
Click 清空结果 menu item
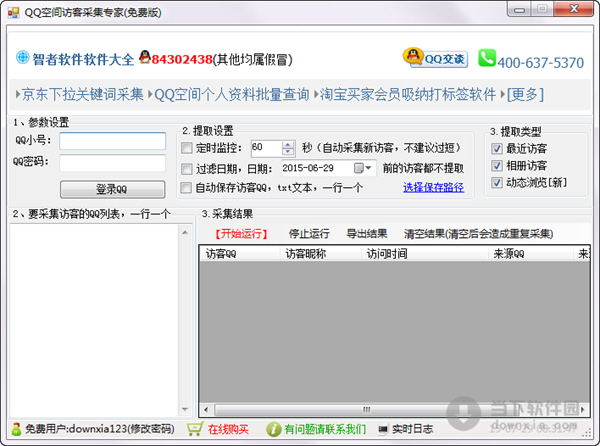click(x=478, y=234)
